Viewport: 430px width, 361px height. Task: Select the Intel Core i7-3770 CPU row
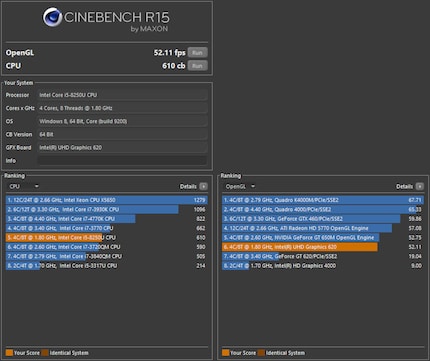107,228
